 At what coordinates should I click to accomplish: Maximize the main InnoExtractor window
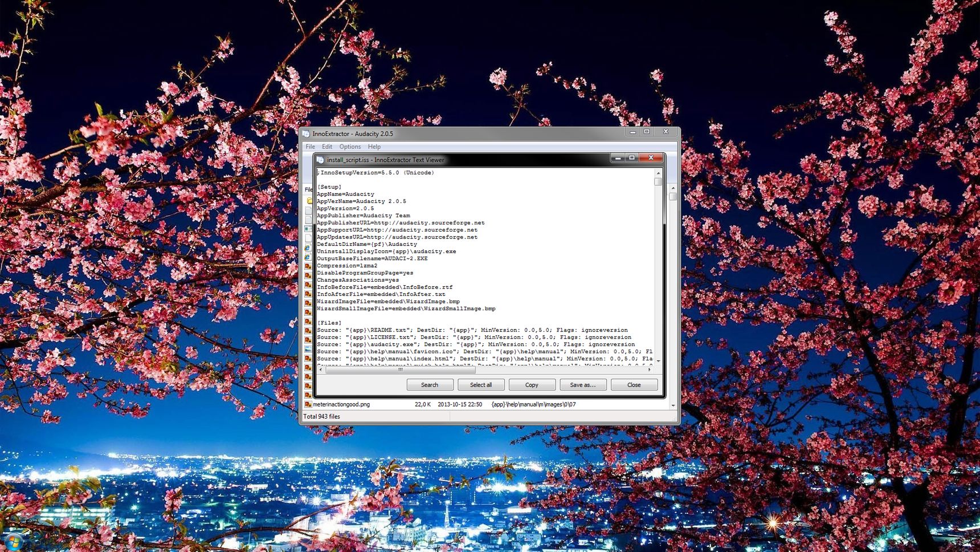point(647,132)
